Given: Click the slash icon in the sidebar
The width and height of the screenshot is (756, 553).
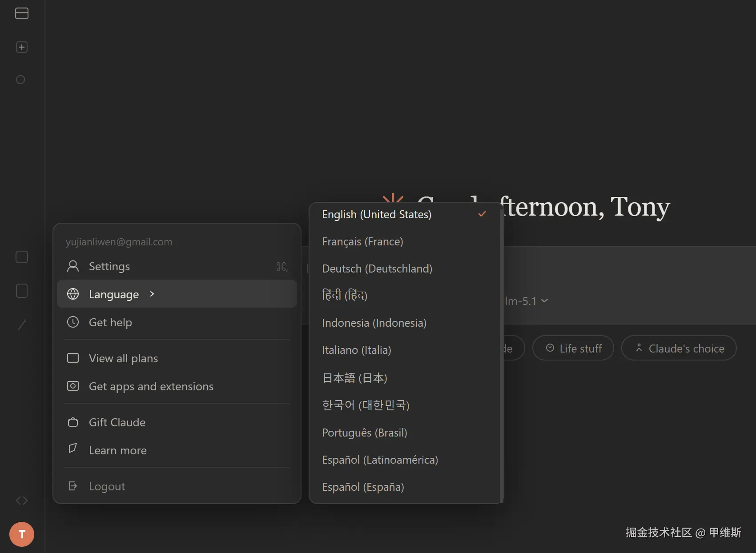Looking at the screenshot, I should coord(22,325).
